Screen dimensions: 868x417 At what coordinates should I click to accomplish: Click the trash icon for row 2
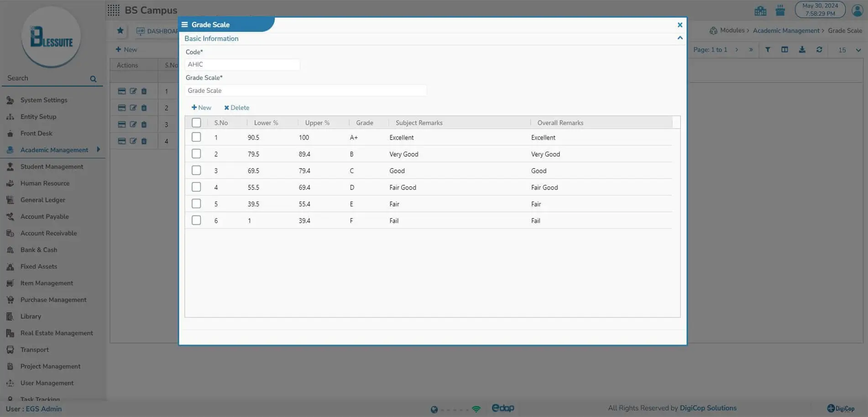144,108
